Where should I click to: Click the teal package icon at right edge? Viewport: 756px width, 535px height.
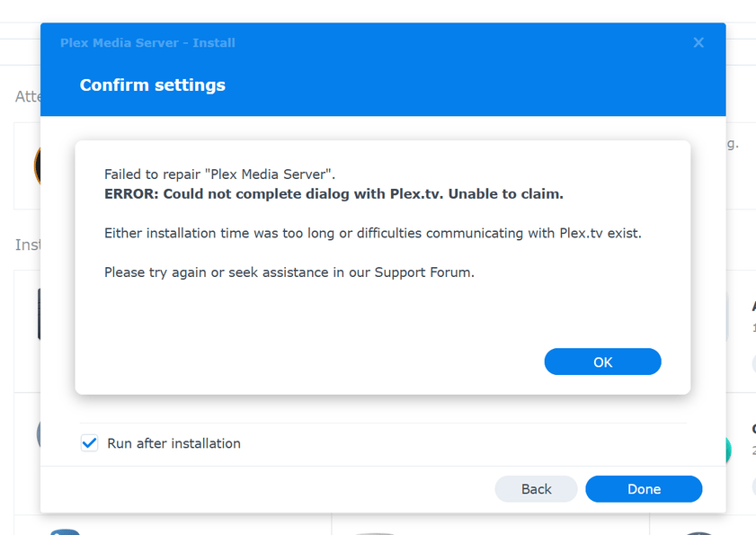[x=728, y=450]
